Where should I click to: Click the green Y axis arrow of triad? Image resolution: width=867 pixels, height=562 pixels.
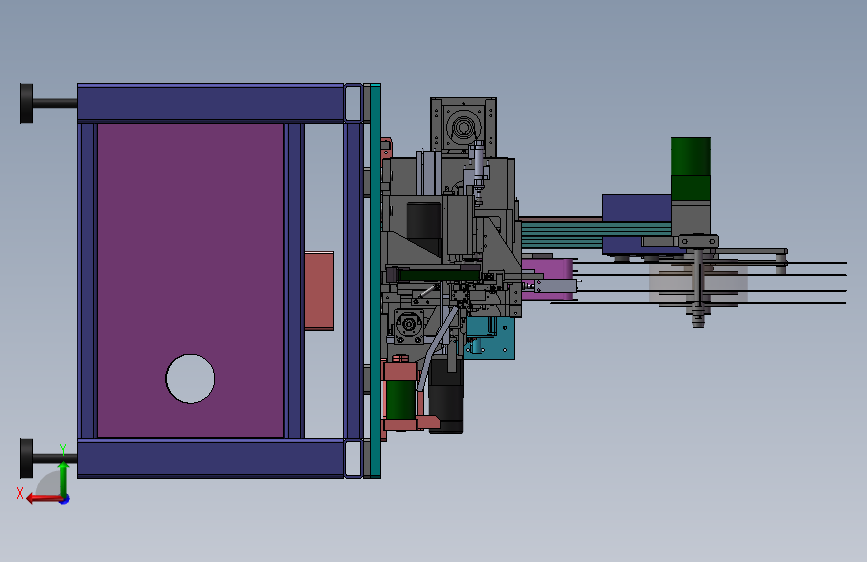coord(64,478)
